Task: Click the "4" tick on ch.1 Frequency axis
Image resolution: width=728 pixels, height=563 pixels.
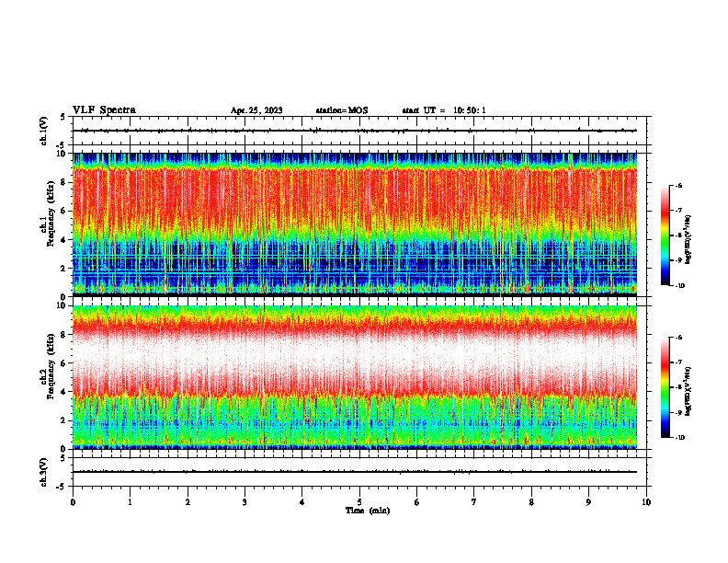Action: pyautogui.click(x=63, y=240)
